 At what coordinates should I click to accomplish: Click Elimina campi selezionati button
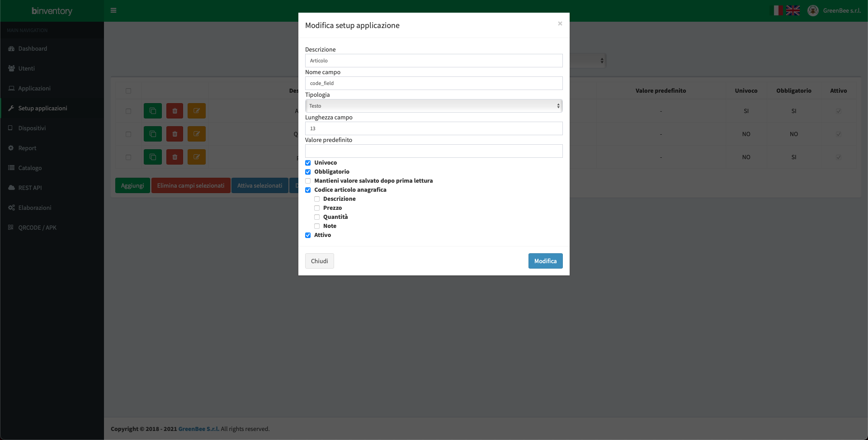pos(191,185)
